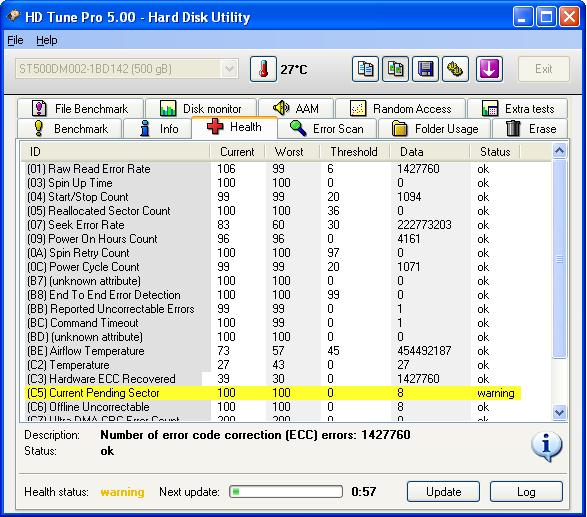
Task: Switch to the Disk monitor tab
Action: point(201,109)
